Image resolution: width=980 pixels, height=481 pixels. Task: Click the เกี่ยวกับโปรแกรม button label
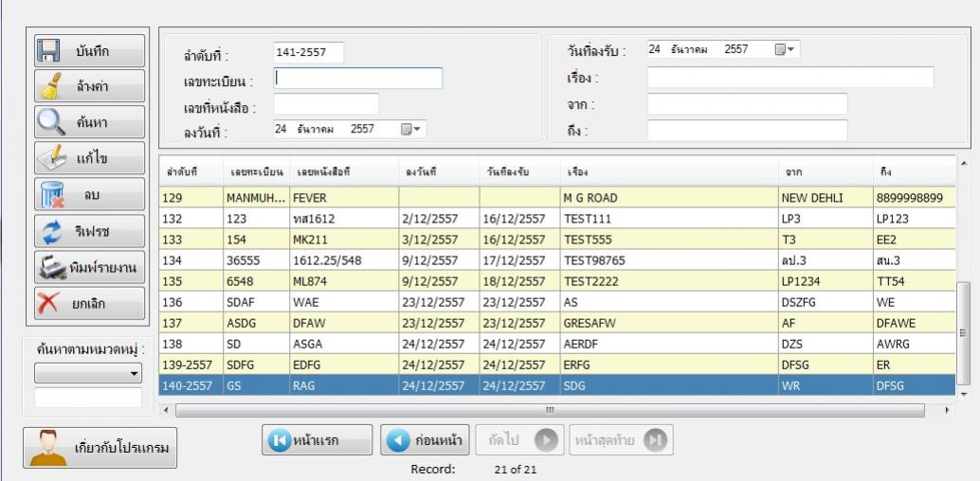(122, 449)
